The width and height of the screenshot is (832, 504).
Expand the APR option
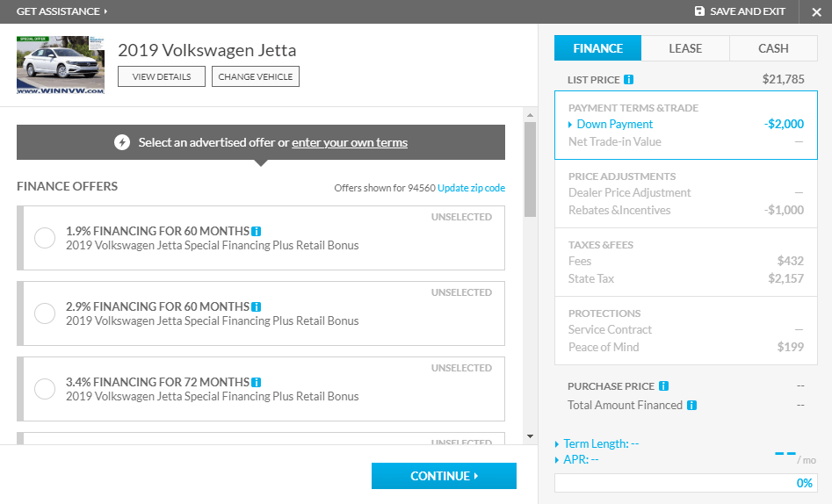point(576,459)
